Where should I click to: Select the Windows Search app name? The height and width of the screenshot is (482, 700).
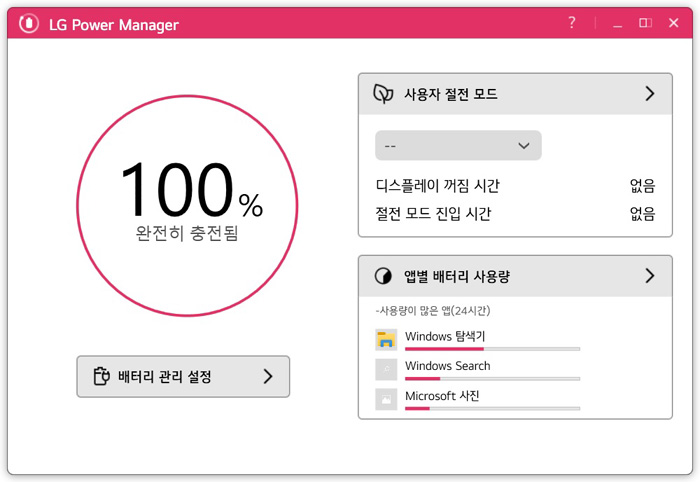(448, 366)
